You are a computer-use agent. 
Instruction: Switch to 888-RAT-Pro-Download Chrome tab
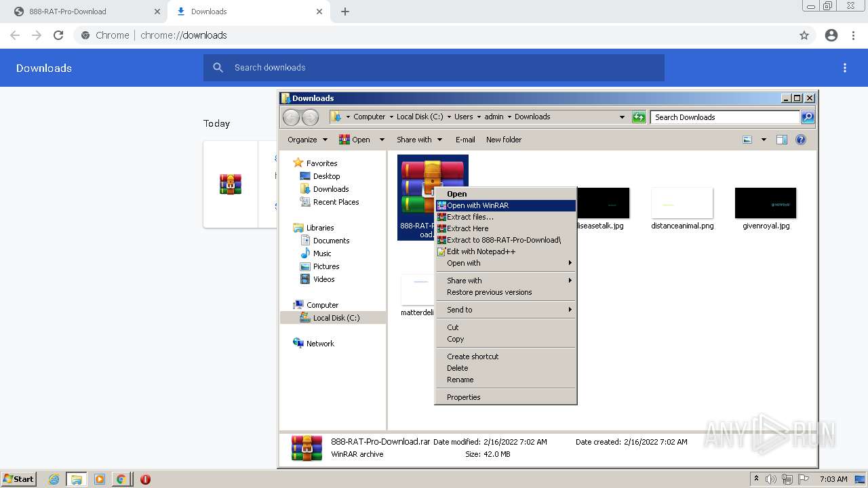pos(83,12)
